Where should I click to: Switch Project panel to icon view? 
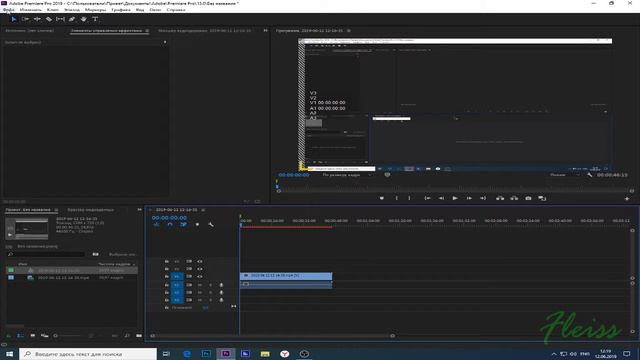pos(33,336)
